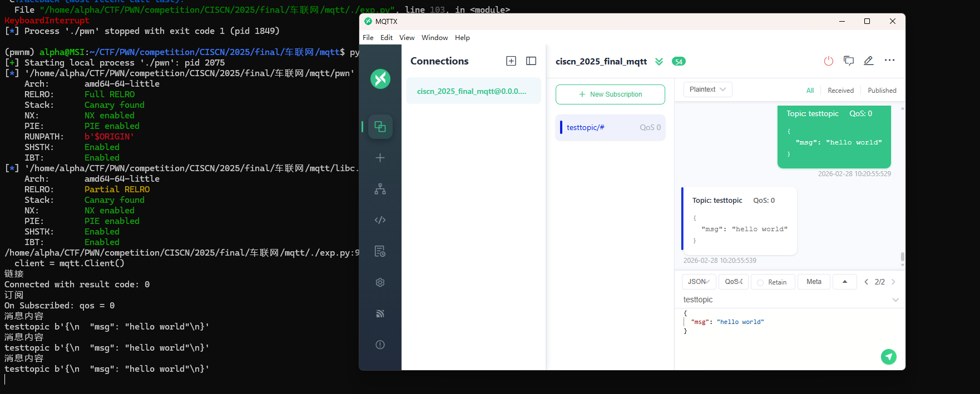Image resolution: width=980 pixels, height=394 pixels.
Task: Click the Meta button
Action: pos(813,282)
